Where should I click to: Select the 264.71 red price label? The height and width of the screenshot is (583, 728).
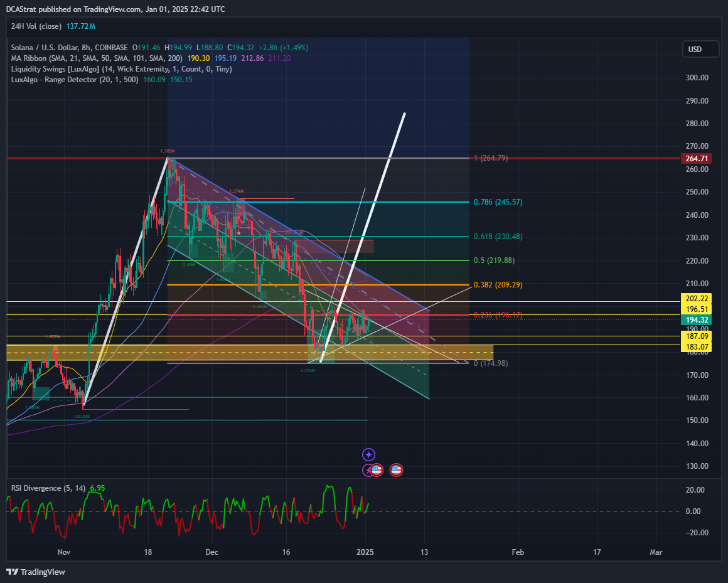pos(696,159)
